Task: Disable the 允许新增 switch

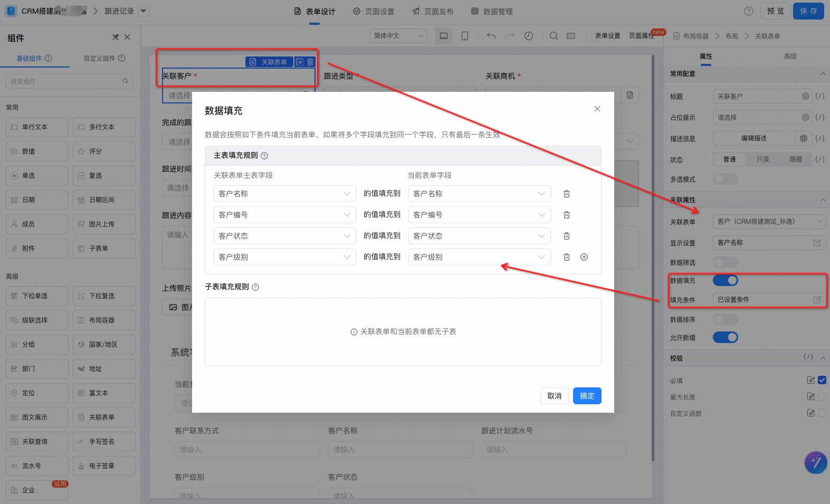Action: click(x=726, y=337)
